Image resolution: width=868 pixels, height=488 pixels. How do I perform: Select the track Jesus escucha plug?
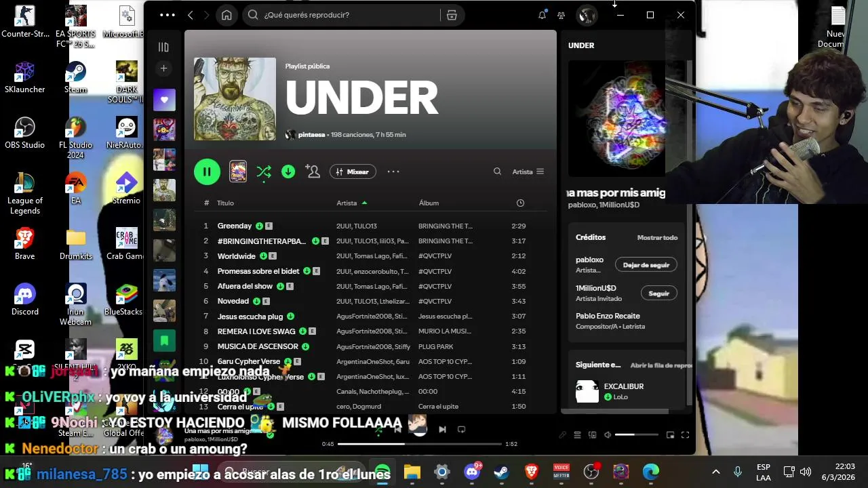pos(250,316)
